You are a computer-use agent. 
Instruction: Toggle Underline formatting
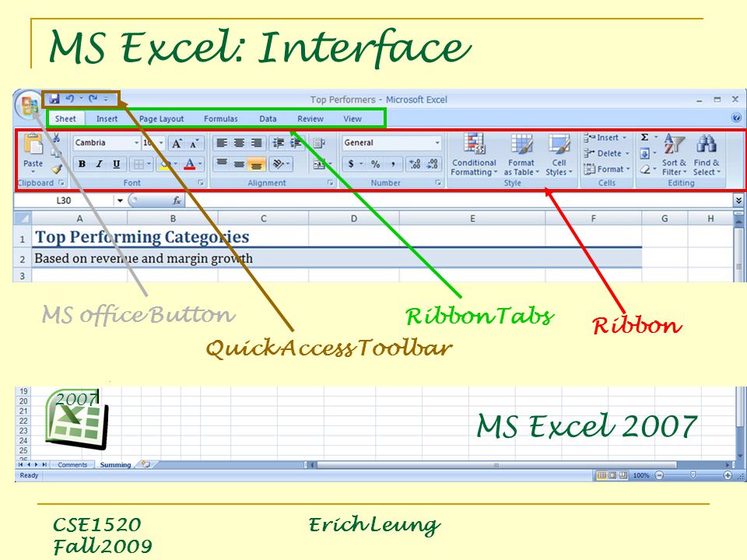click(116, 164)
